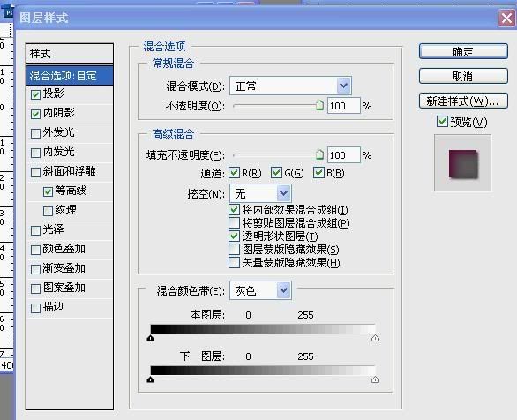
Task: Click white slider handle under 下一图层 gradient
Action: click(375, 379)
